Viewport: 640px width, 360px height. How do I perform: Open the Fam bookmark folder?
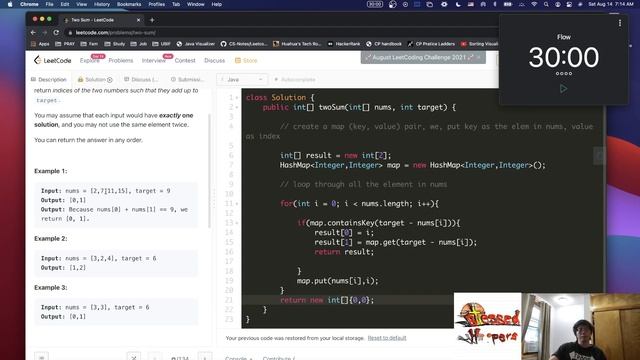coord(89,44)
